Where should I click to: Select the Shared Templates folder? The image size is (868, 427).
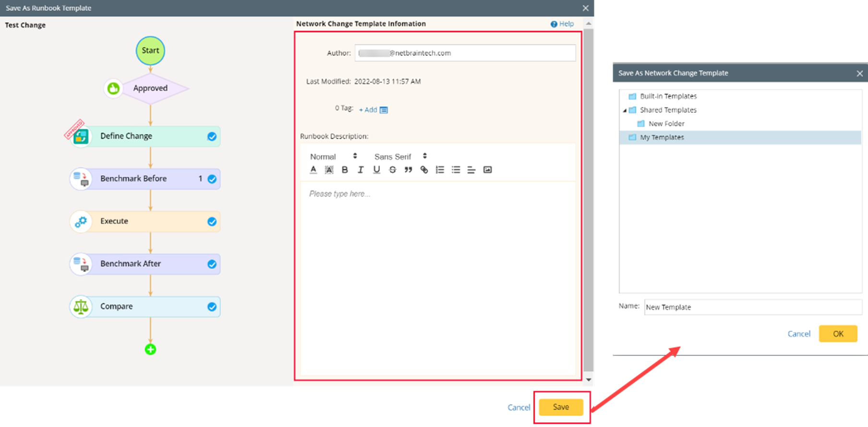tap(668, 110)
